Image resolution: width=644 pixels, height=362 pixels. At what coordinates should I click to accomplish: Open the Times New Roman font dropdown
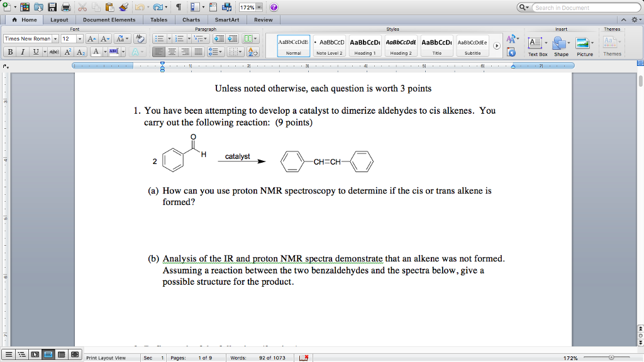pyautogui.click(x=55, y=38)
